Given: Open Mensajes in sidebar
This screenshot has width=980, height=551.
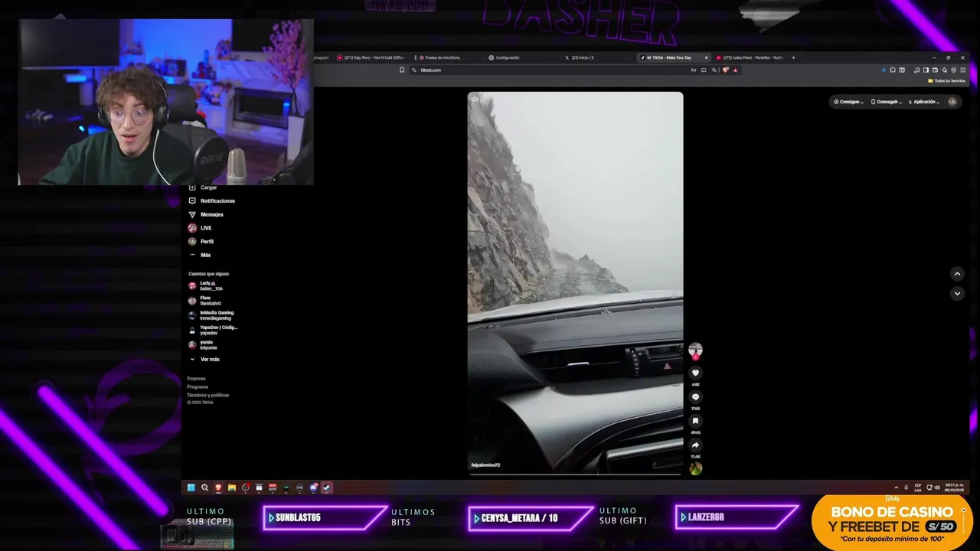Looking at the screenshot, I should pos(206,214).
